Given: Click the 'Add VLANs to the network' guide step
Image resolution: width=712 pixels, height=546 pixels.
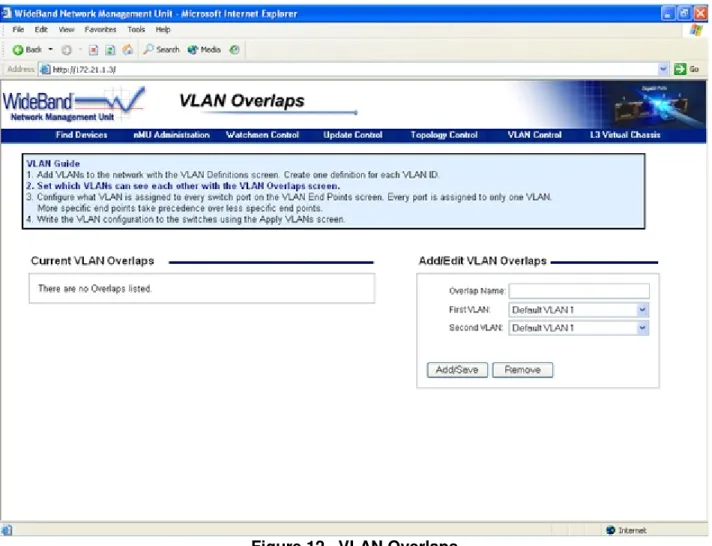Looking at the screenshot, I should 232,175.
